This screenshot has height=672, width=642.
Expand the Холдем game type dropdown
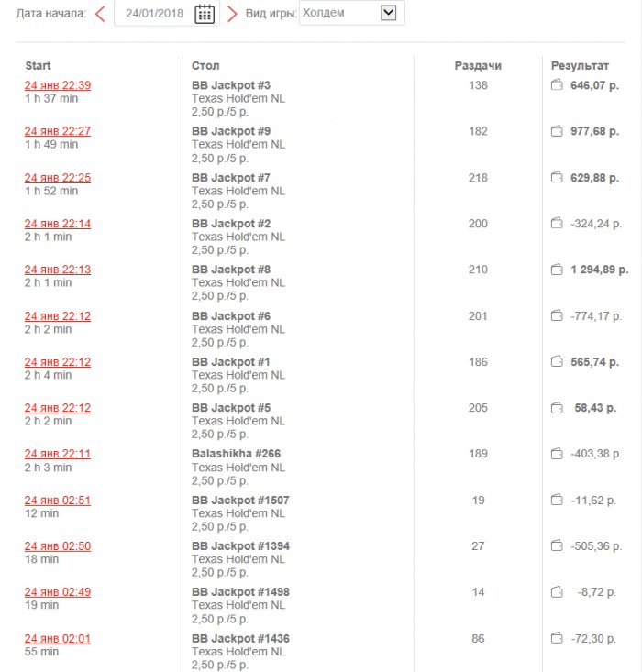coord(388,13)
